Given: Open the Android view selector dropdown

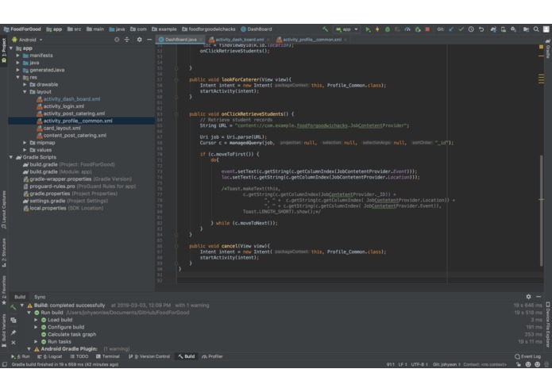Looking at the screenshot, I should (x=28, y=40).
